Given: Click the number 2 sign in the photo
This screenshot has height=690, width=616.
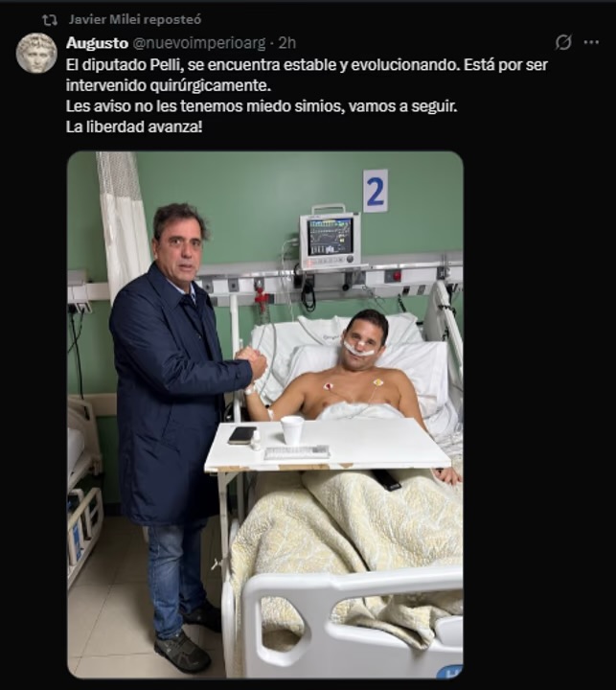Looking at the screenshot, I should pos(376,191).
